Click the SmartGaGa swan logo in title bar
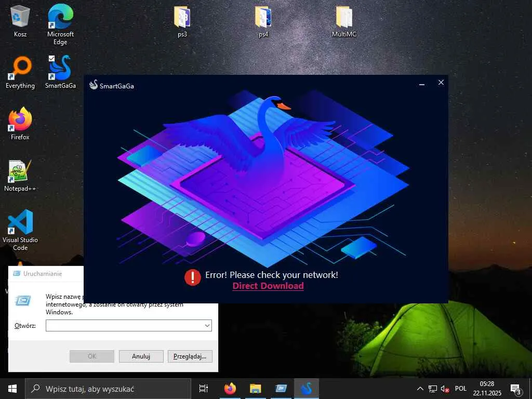This screenshot has height=399, width=532. pos(94,85)
